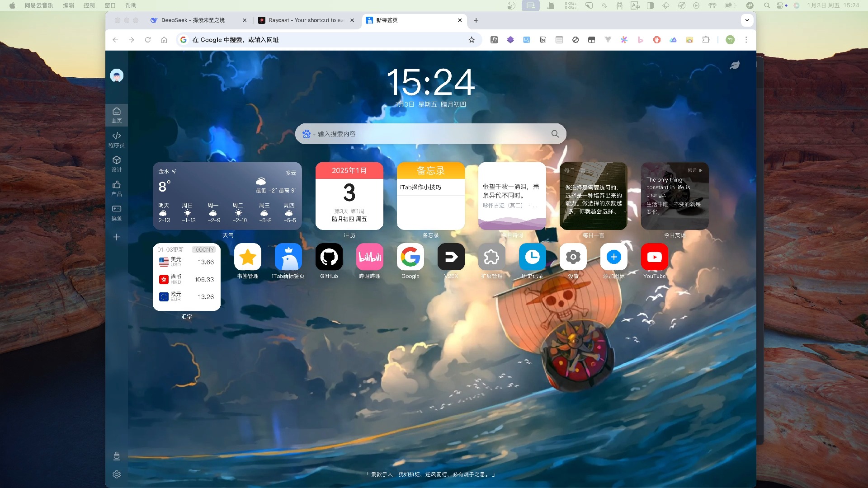This screenshot has height=488, width=868.
Task: Open the 100CNY currency amount selector
Action: (x=203, y=249)
